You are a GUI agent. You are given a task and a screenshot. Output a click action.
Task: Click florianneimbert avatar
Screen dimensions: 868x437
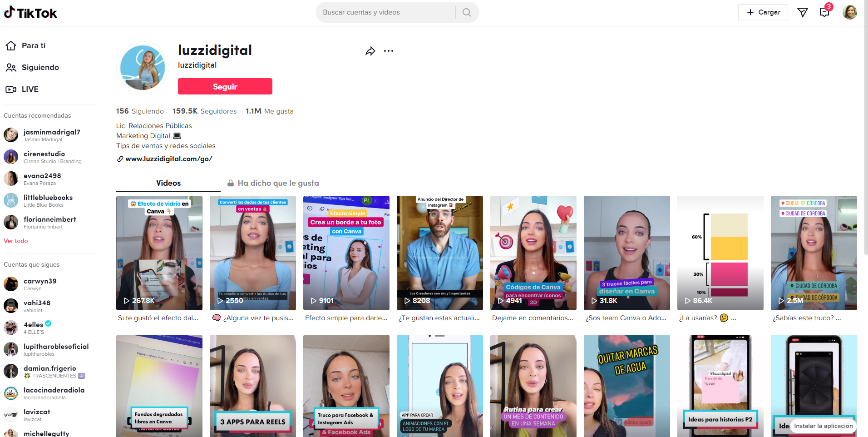(x=11, y=222)
